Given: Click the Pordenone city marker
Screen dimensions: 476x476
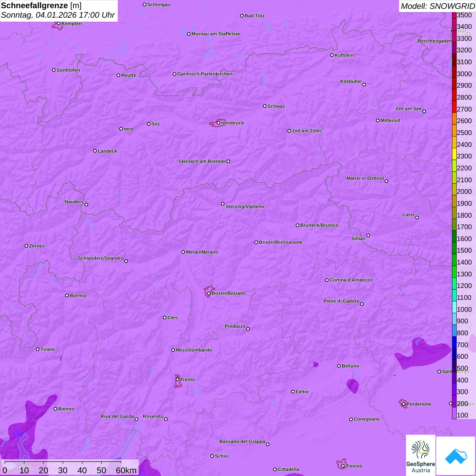Looking at the screenshot, I should [404, 404].
